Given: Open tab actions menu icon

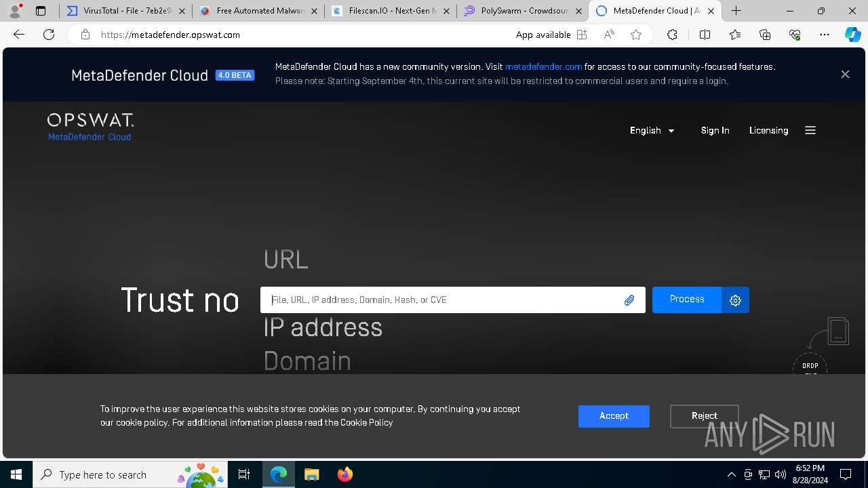Looking at the screenshot, I should point(41,11).
